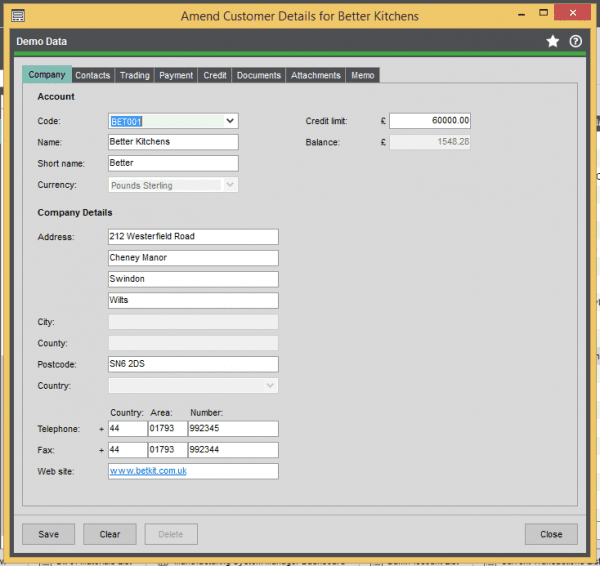Expand the account Code dropdown arrow
The width and height of the screenshot is (600, 566).
(230, 121)
